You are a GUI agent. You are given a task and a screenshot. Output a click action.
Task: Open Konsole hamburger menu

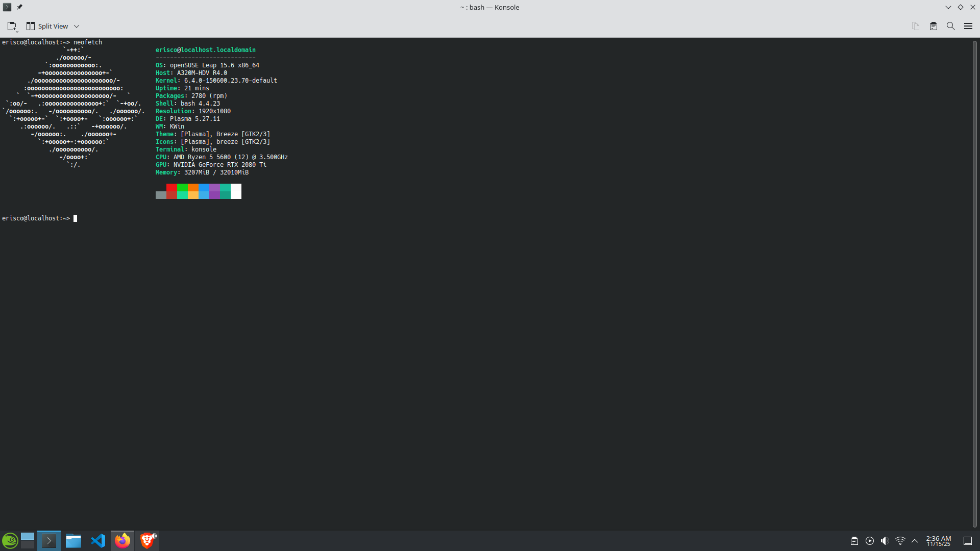click(968, 26)
